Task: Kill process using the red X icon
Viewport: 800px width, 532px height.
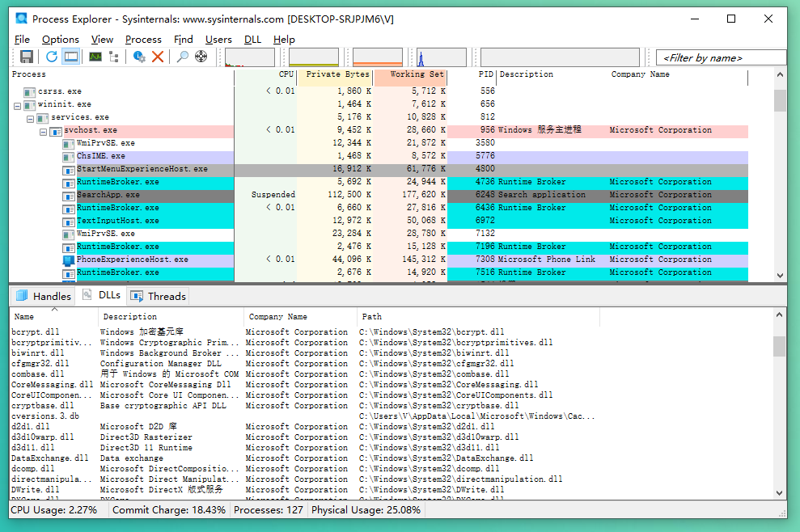Action: pos(158,57)
